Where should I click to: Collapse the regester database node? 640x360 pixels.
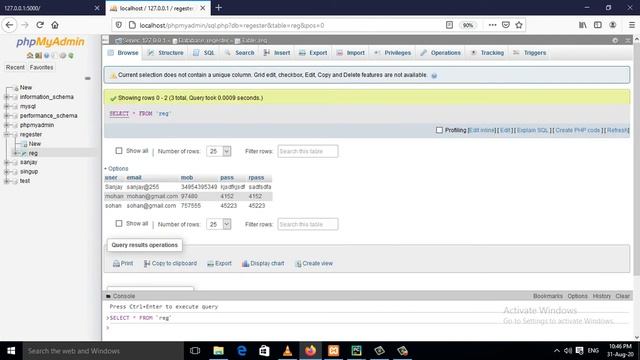pos(7,134)
